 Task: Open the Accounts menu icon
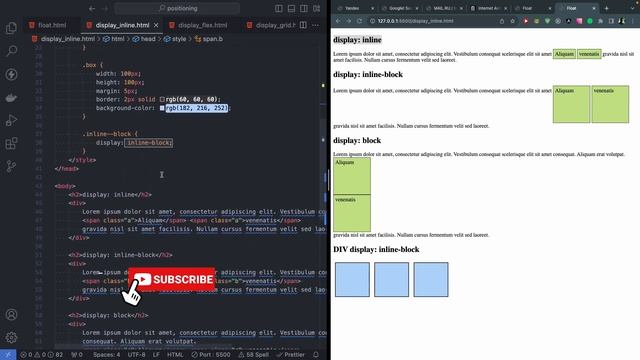tap(11, 315)
